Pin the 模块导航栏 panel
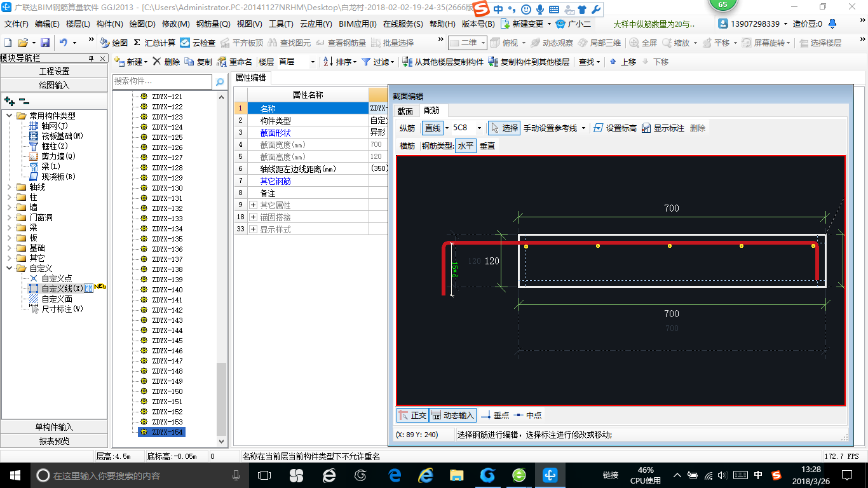The width and height of the screenshot is (868, 488). [x=92, y=58]
